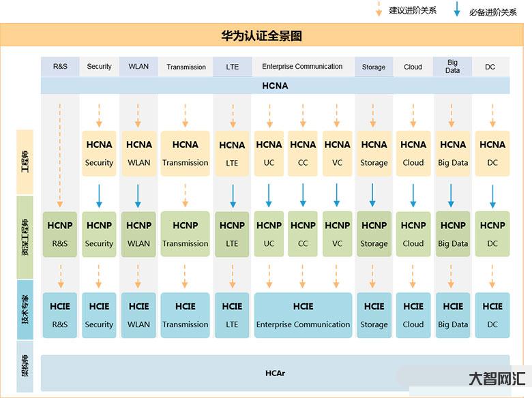The width and height of the screenshot is (532, 398).
Task: Open the HCNA WLAN certification box
Action: [x=138, y=153]
